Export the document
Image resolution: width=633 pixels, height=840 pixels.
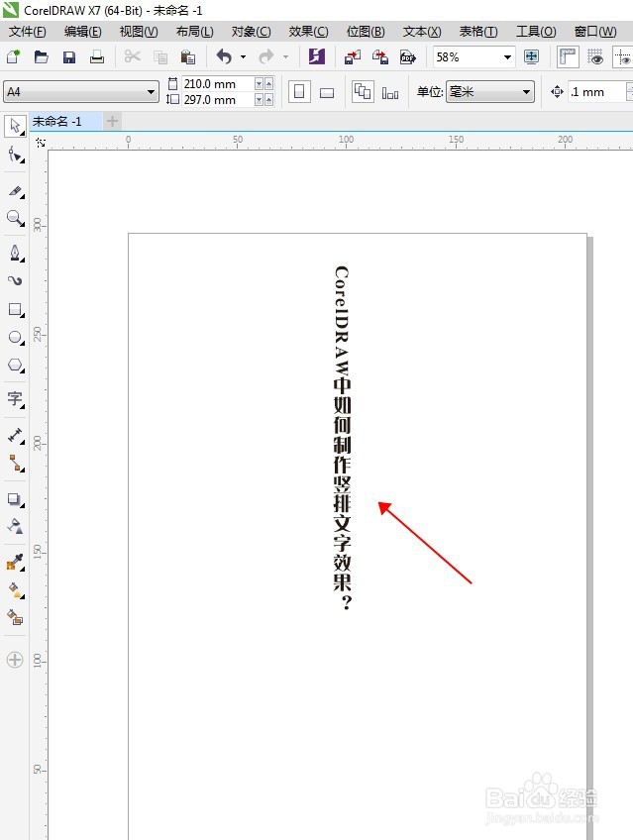(380, 56)
